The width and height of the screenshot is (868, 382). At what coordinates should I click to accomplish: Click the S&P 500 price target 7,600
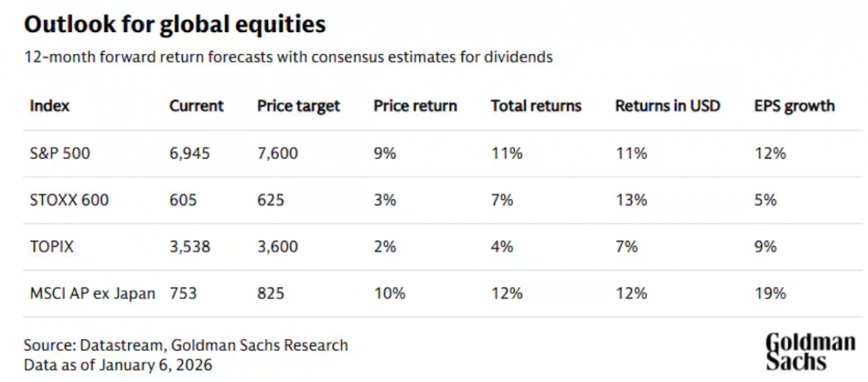277,154
